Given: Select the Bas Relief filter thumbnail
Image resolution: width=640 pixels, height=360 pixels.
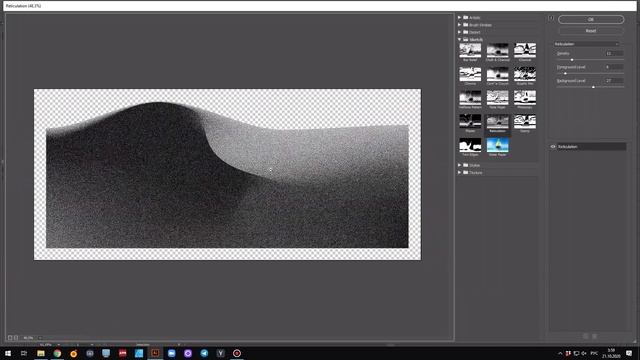Looking at the screenshot, I should pyautogui.click(x=470, y=51).
